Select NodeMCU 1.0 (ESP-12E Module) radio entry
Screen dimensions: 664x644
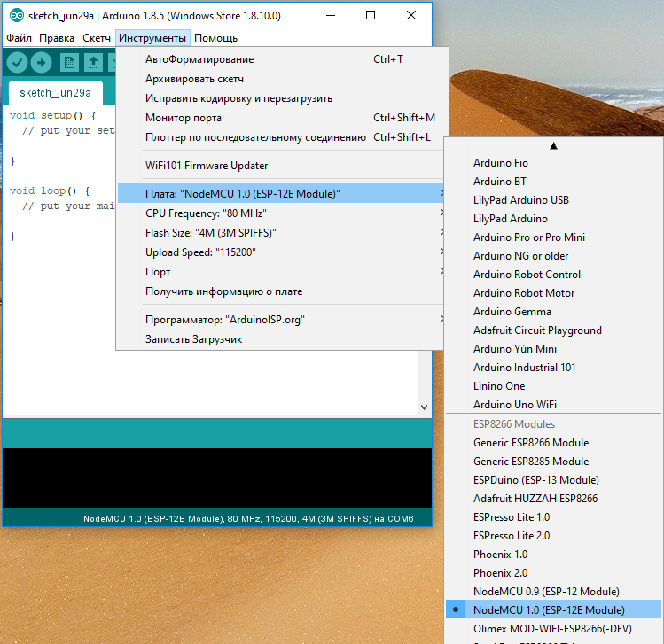click(x=553, y=609)
